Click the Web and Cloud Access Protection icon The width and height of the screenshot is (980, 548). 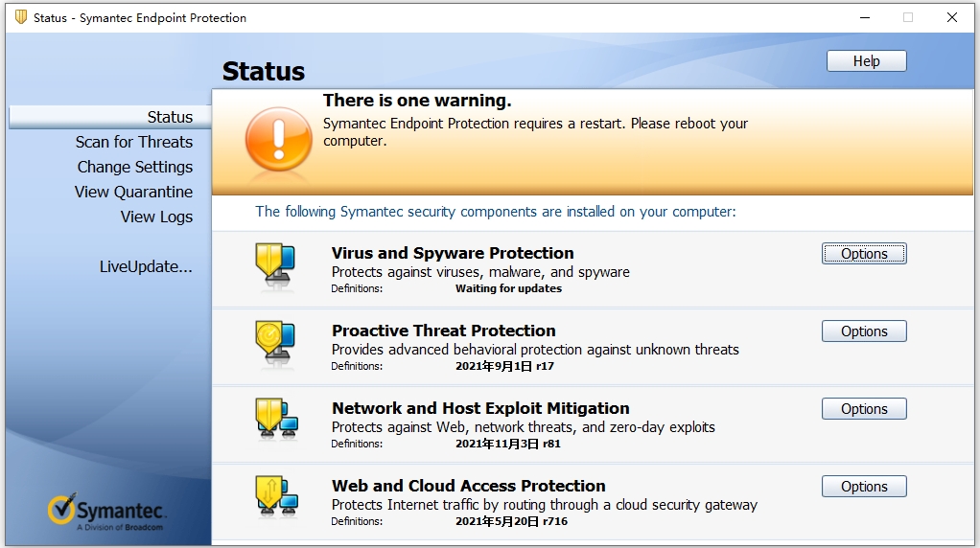(x=274, y=498)
